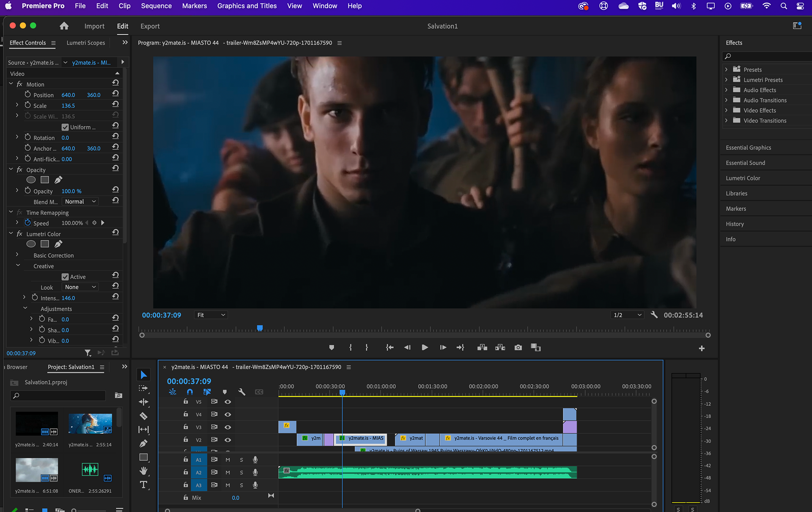Step back one frame
812x512 pixels.
pos(407,348)
